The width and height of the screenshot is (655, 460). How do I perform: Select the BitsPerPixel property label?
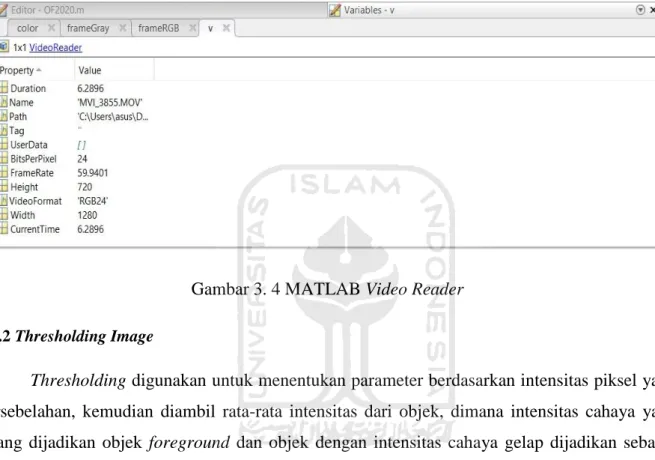click(x=33, y=159)
